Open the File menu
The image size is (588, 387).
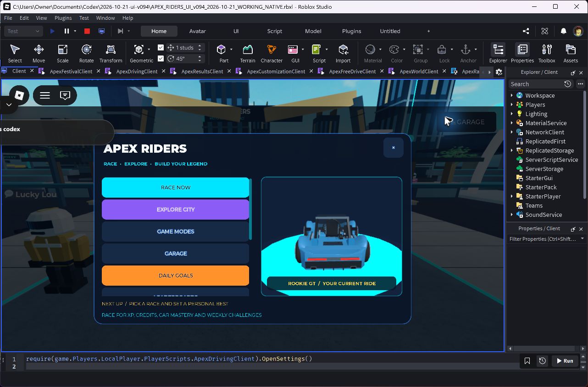(x=8, y=18)
